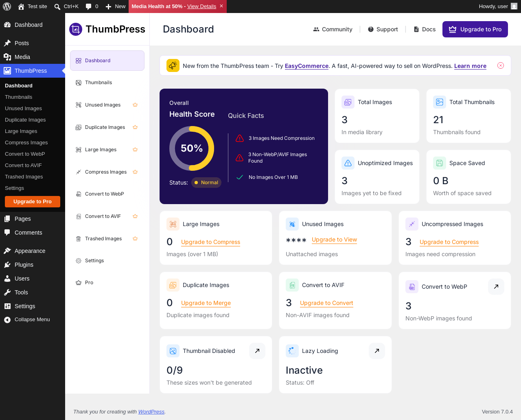Open Thumbnail Disabled via arrow button
This screenshot has width=521, height=420.
257,351
